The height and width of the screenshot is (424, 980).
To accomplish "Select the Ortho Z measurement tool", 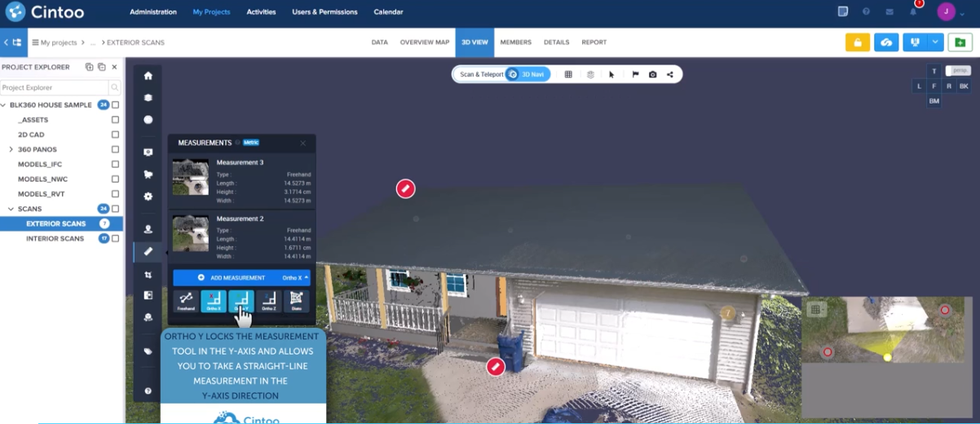I will click(268, 300).
